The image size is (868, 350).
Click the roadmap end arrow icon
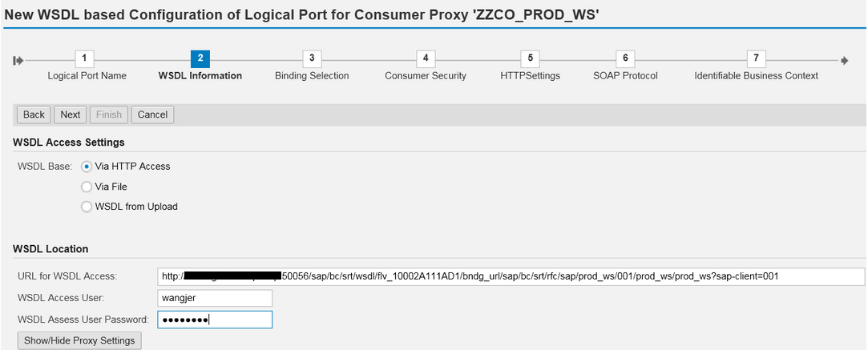tap(845, 60)
